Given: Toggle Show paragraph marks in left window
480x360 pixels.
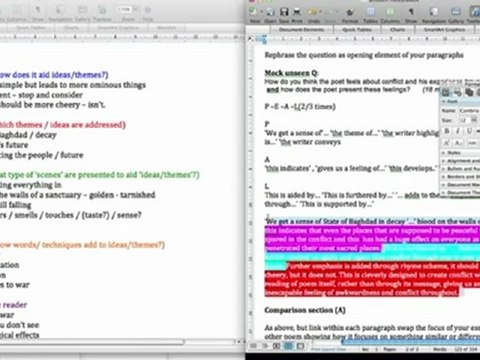Looking at the screenshot, I should [x=38, y=10].
